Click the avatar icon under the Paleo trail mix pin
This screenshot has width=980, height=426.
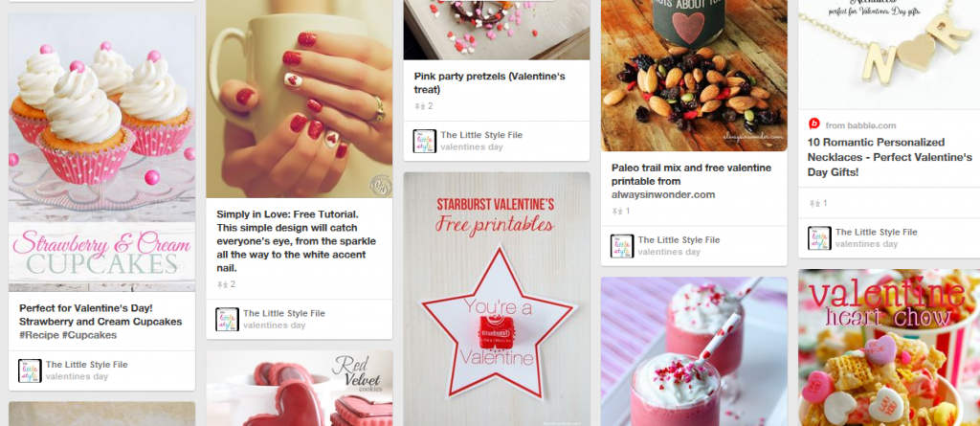[x=622, y=246]
